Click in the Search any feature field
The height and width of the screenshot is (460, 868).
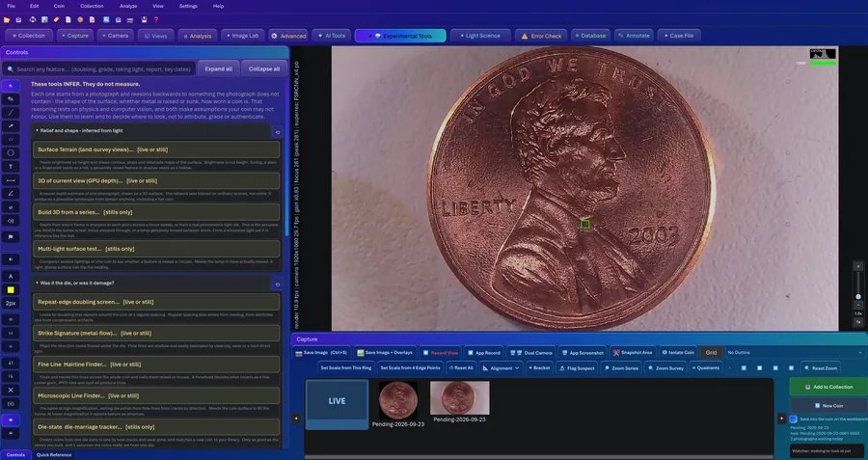99,69
